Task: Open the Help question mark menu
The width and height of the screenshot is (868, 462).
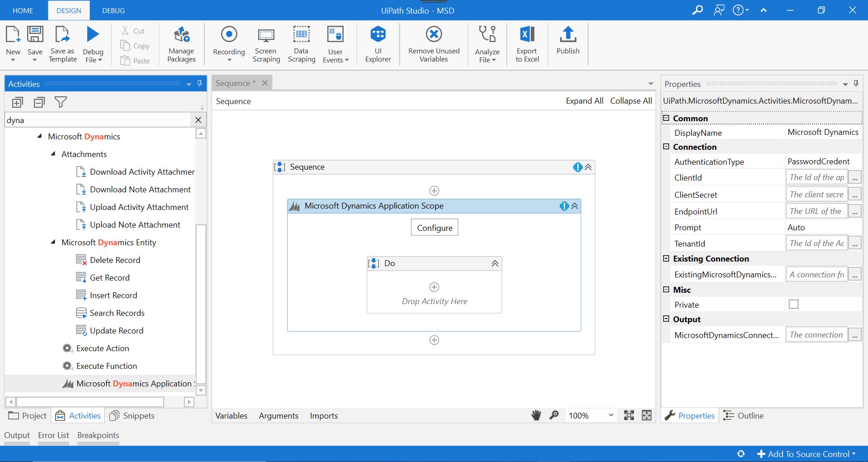Action: (x=741, y=10)
